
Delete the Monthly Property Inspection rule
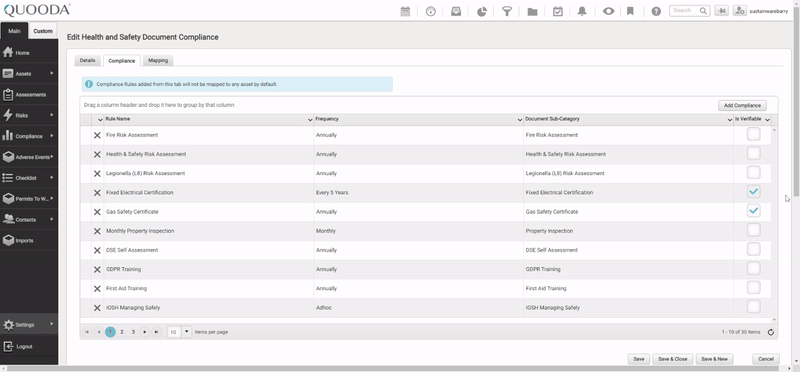click(97, 231)
